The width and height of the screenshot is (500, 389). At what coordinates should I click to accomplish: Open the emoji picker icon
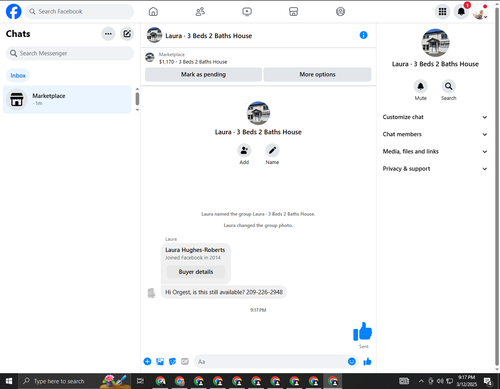point(352,361)
